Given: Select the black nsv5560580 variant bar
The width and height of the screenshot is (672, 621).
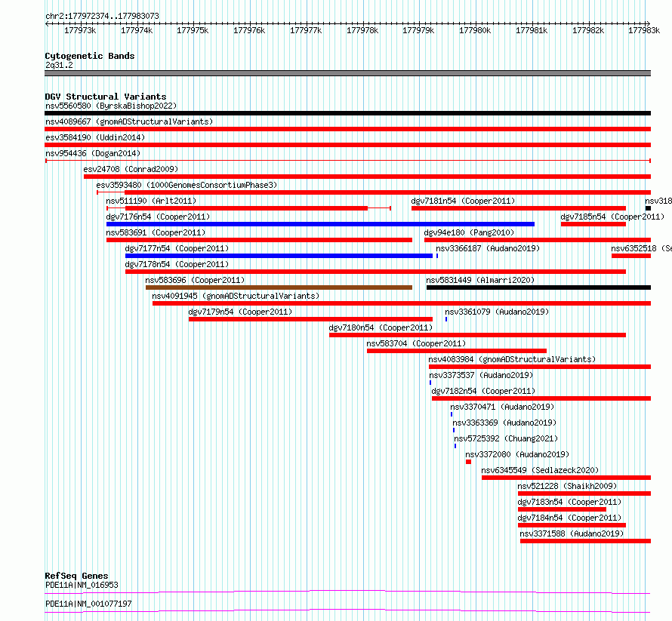Looking at the screenshot, I should pyautogui.click(x=347, y=113).
